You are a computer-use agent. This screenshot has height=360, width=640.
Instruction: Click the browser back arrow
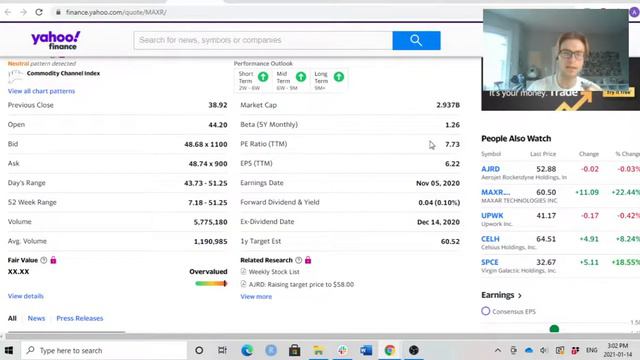click(8, 12)
